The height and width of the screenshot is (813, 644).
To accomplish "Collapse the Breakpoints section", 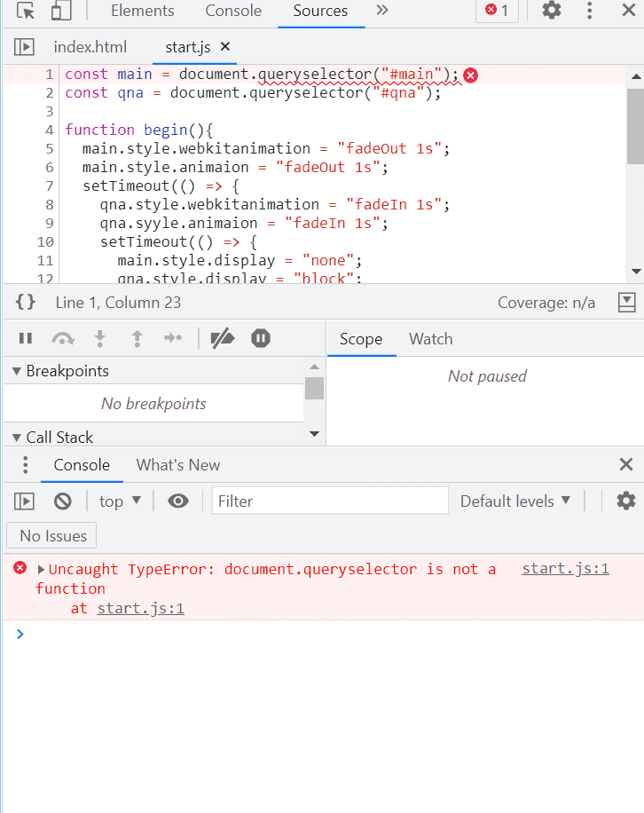I will click(x=17, y=371).
